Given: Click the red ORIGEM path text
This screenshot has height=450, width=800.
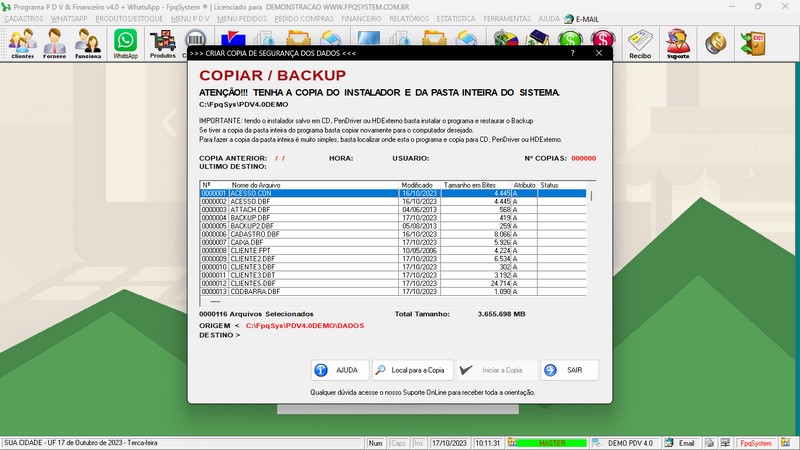Looking at the screenshot, I should tap(305, 326).
